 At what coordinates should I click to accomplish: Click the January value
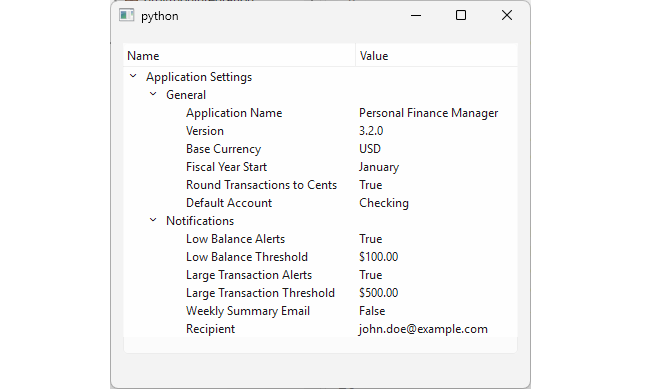[x=379, y=167]
